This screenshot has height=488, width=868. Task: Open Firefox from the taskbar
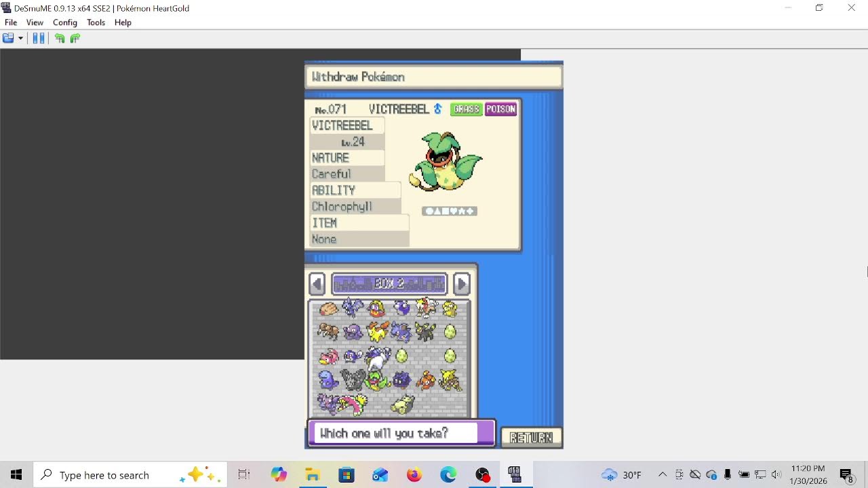[x=414, y=475]
